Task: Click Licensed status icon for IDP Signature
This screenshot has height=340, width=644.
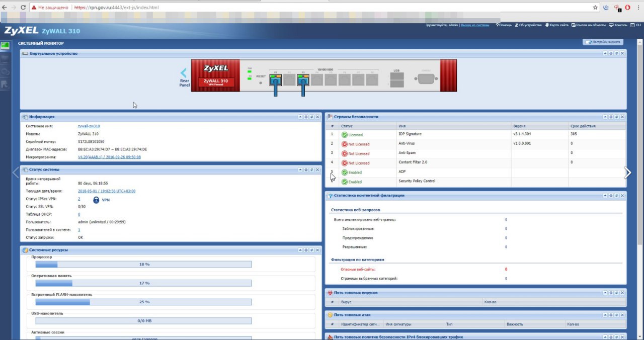Action: pyautogui.click(x=344, y=135)
